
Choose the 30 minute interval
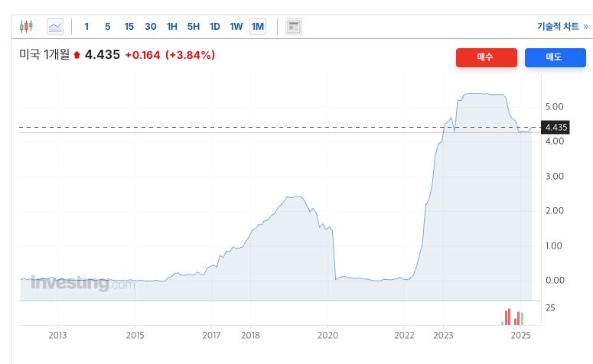click(151, 27)
